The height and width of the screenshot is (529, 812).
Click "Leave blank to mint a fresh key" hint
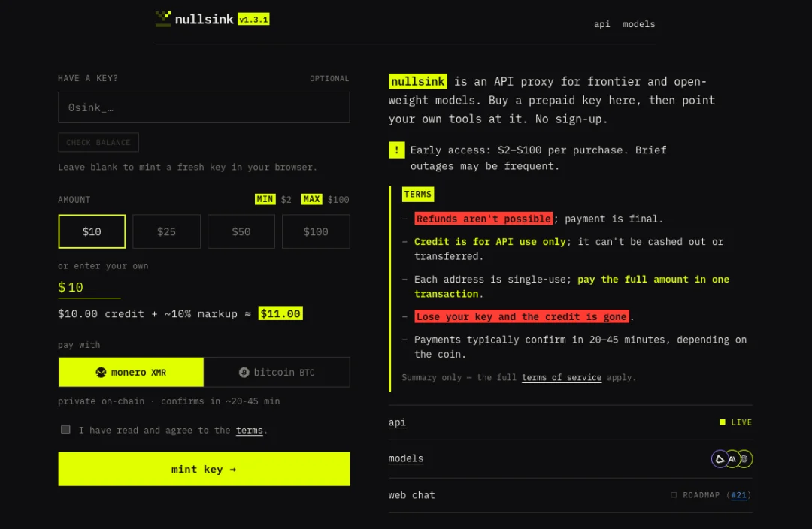(187, 167)
